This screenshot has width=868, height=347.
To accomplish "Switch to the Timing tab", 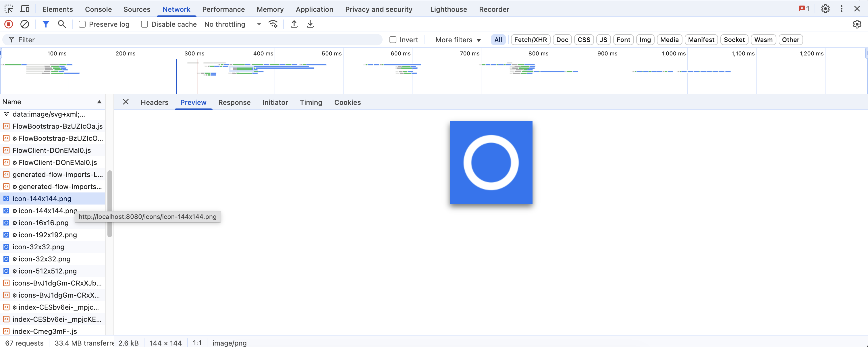I will tap(311, 103).
